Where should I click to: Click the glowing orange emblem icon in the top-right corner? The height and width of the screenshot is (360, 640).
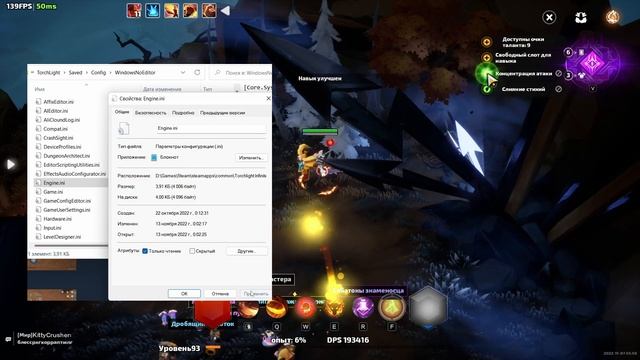pos(612,17)
